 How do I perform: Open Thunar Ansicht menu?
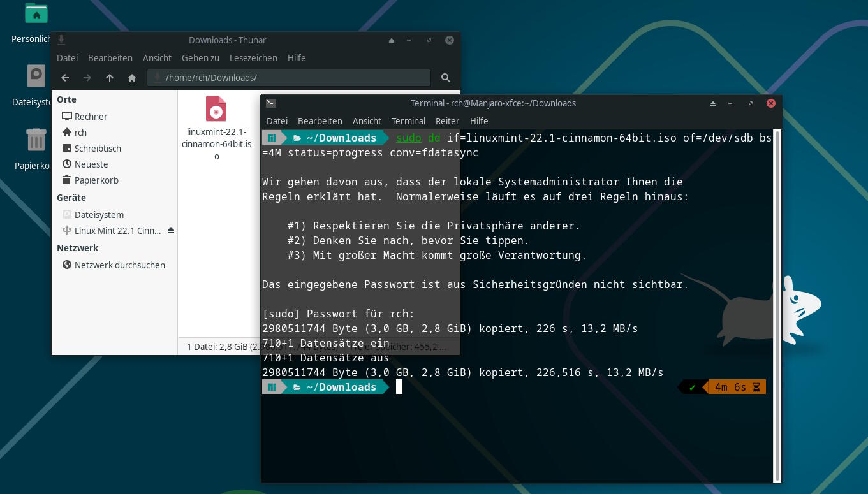tap(157, 57)
